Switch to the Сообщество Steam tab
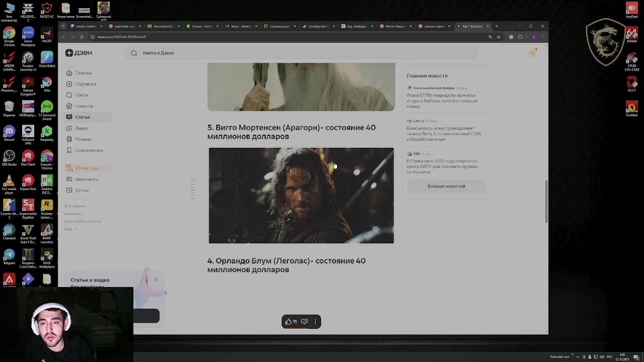This screenshot has height=362, width=644. (x=318, y=26)
